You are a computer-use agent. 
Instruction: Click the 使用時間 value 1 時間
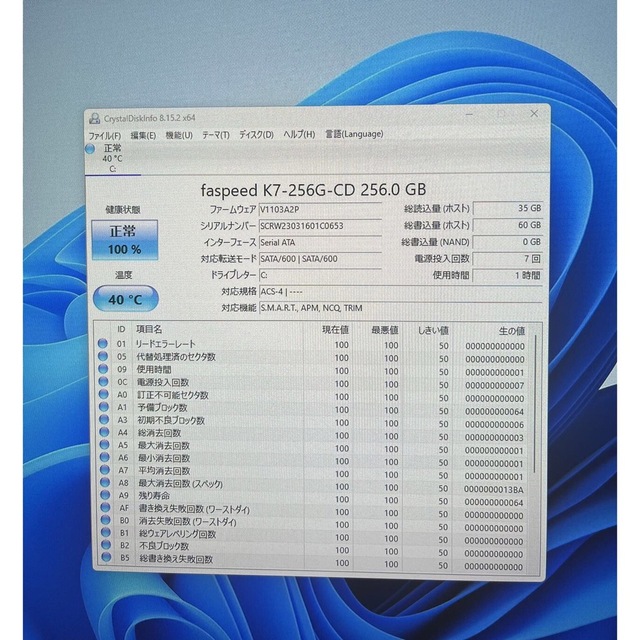[x=508, y=275]
